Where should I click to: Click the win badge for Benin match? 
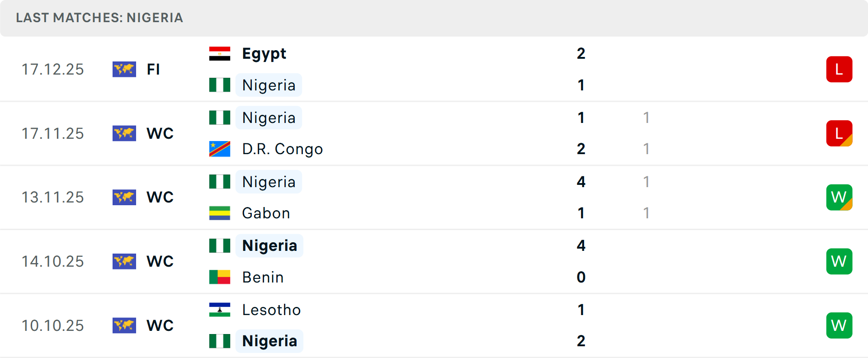tap(839, 261)
